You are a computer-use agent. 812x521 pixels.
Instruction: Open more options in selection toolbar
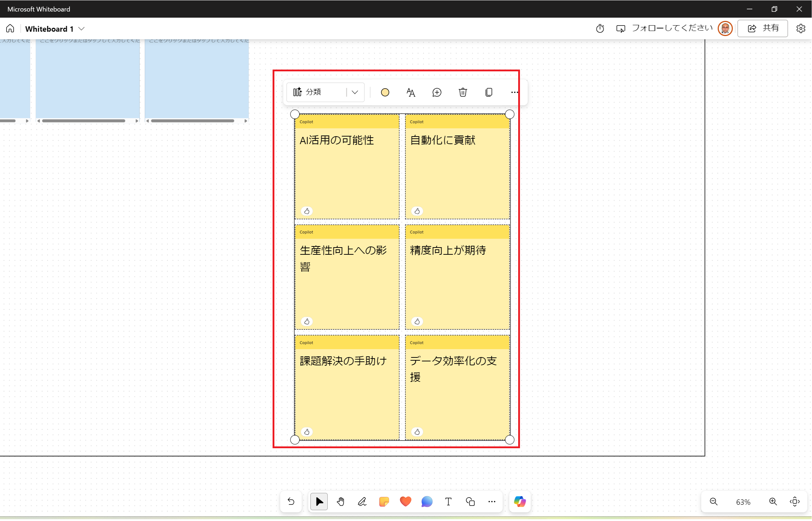515,92
